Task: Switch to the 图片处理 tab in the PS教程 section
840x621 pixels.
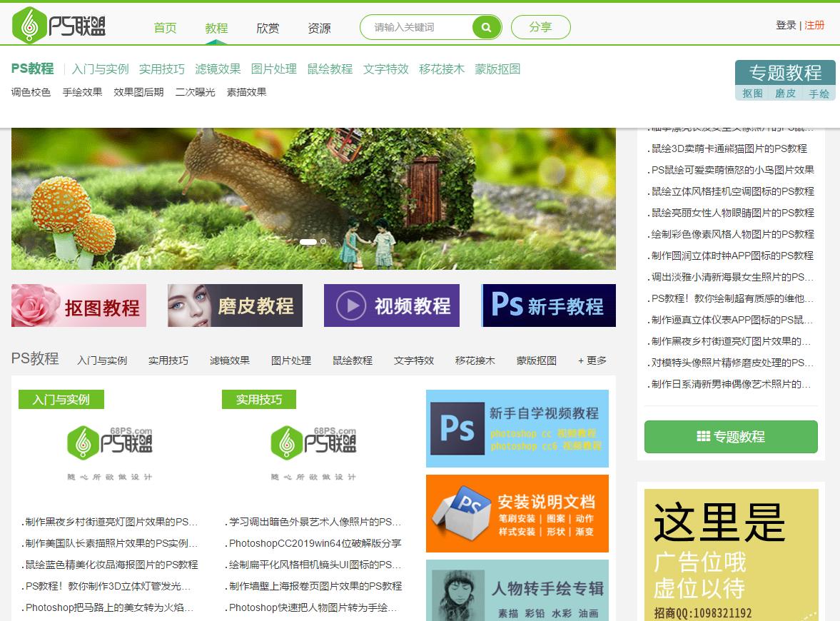Action: pos(290,360)
